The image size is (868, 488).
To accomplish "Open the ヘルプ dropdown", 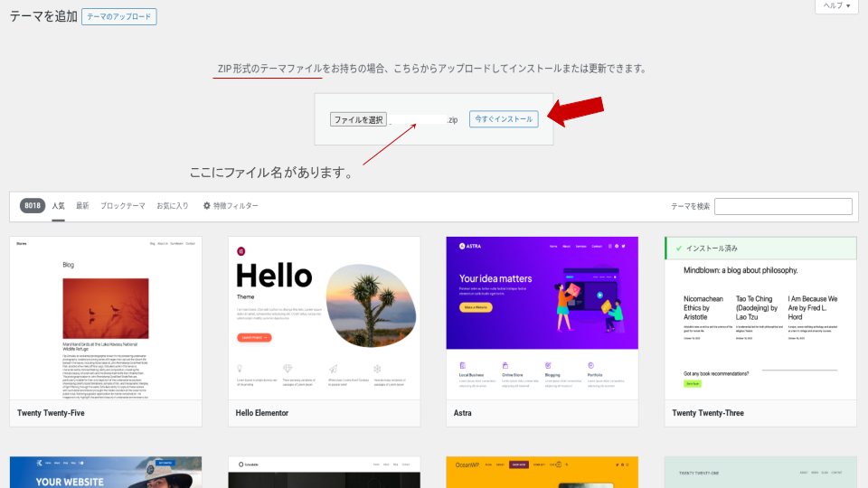I will click(836, 5).
